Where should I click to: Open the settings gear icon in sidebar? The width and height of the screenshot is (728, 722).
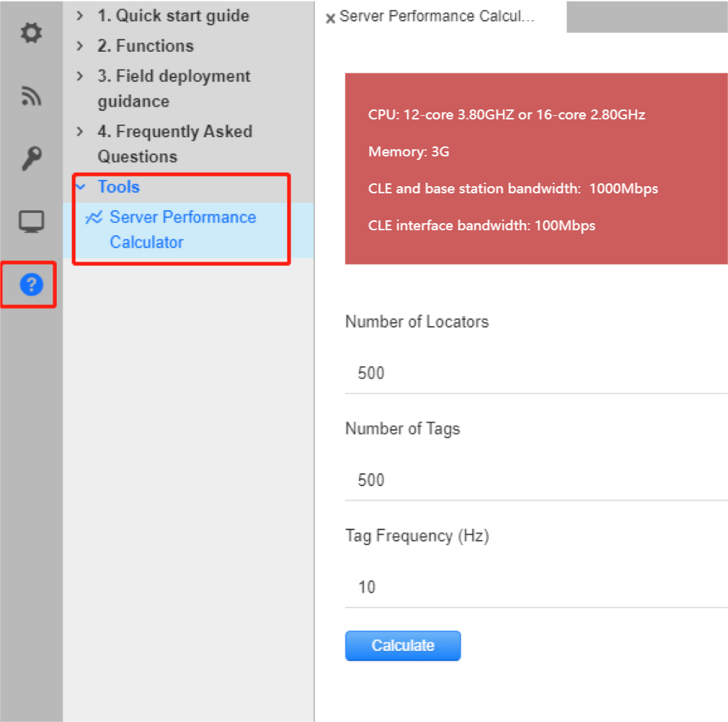[x=31, y=33]
